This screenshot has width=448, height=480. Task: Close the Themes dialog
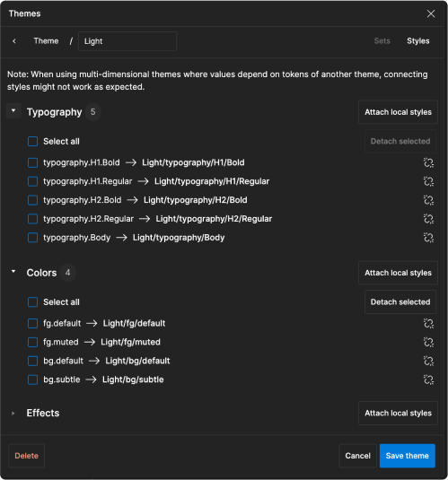[x=431, y=13]
